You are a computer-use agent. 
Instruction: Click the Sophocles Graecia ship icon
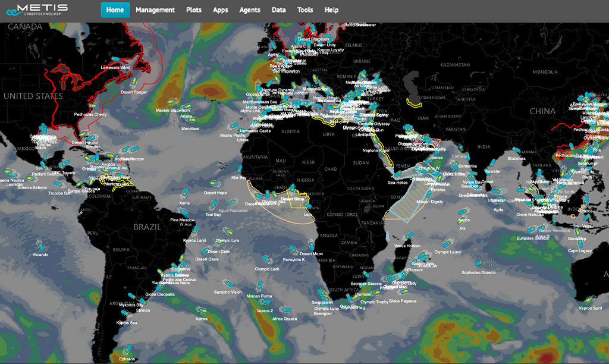[x=479, y=263]
